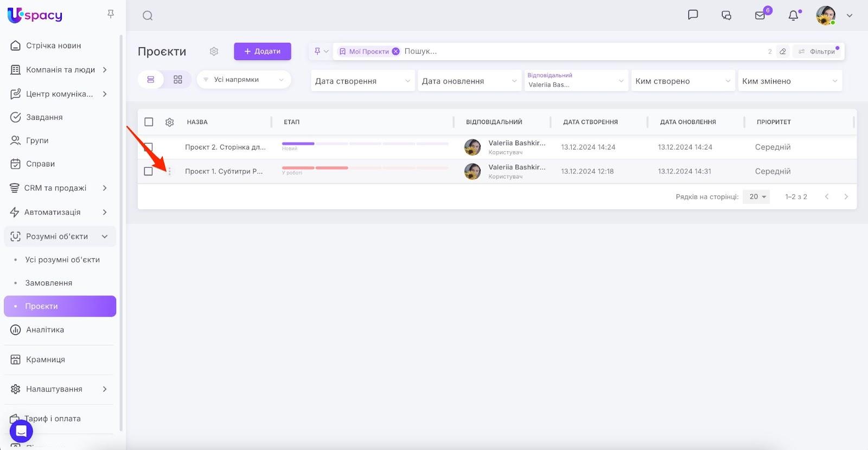
Task: Open project settings gear beside Проєкти title
Action: pyautogui.click(x=214, y=52)
